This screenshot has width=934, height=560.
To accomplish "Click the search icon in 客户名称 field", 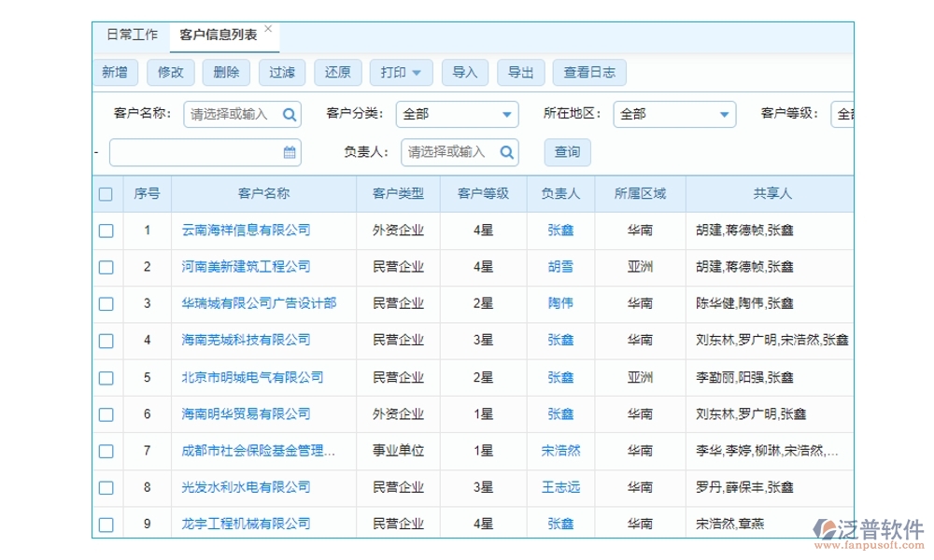I will coord(291,114).
